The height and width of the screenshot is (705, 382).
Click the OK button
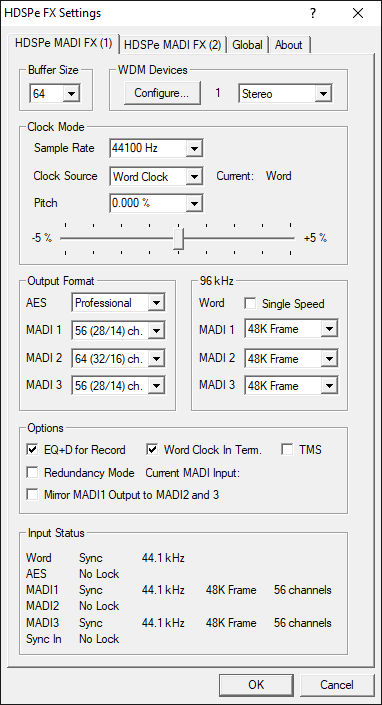point(256,684)
